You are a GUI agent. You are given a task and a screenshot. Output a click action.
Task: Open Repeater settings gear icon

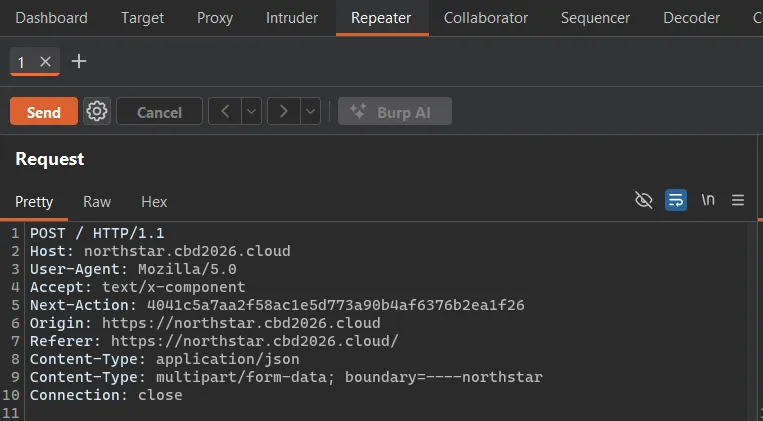pos(97,111)
